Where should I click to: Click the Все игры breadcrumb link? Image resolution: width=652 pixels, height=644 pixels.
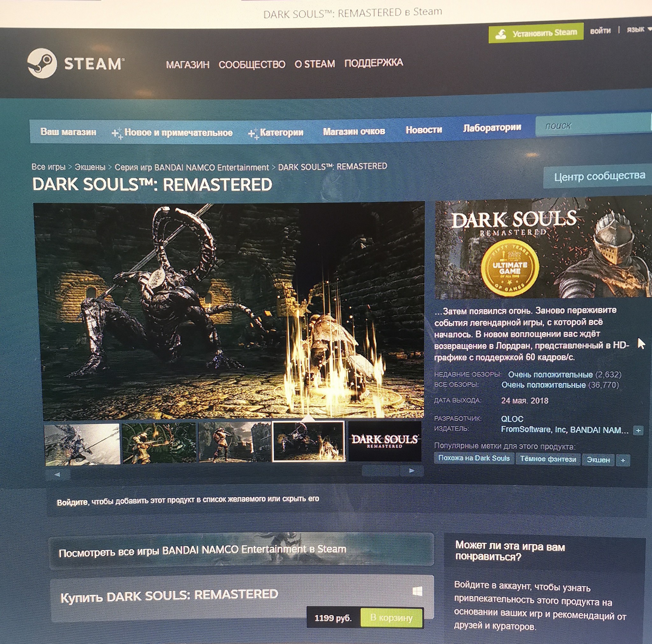coord(48,167)
